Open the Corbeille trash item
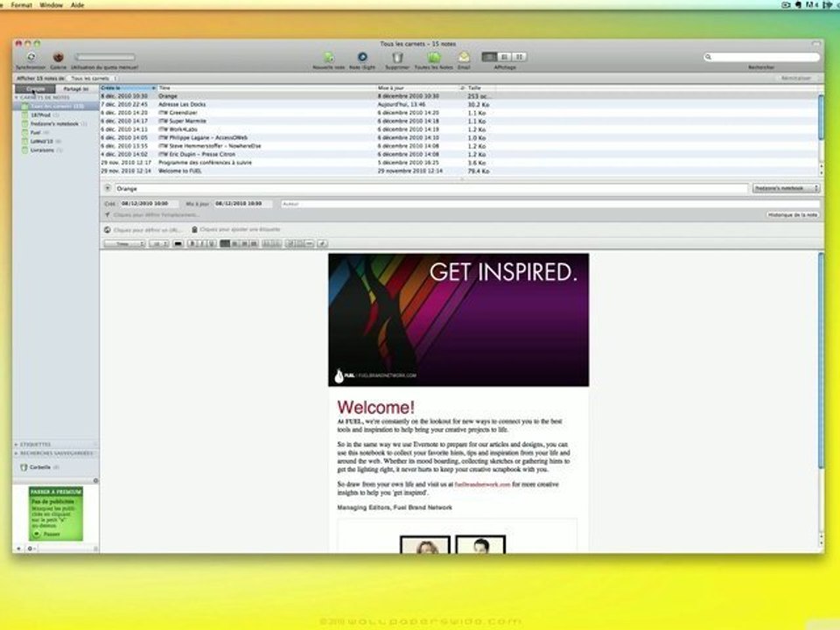The height and width of the screenshot is (630, 840). [x=39, y=467]
